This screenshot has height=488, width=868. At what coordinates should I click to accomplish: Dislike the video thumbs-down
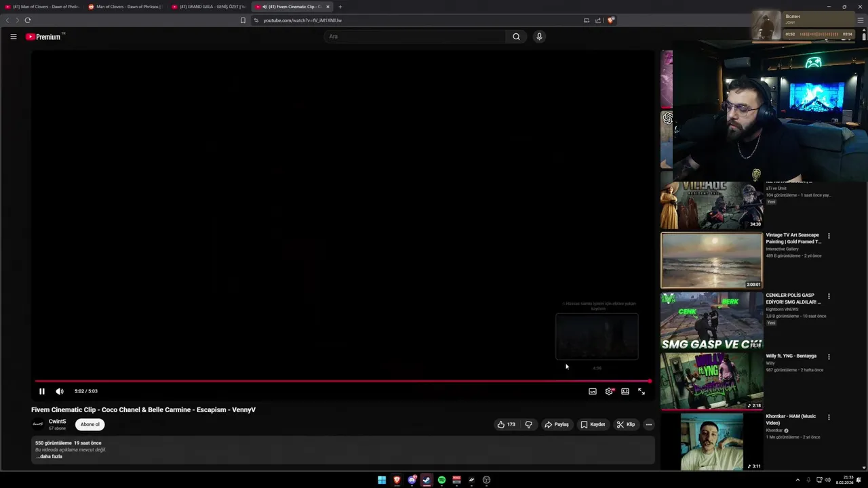click(x=529, y=424)
